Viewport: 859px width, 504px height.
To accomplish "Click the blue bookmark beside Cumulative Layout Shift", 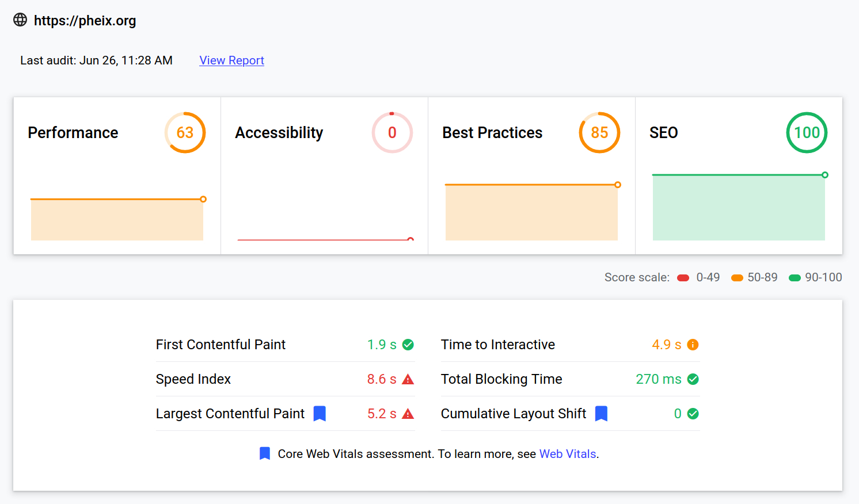I will (601, 414).
